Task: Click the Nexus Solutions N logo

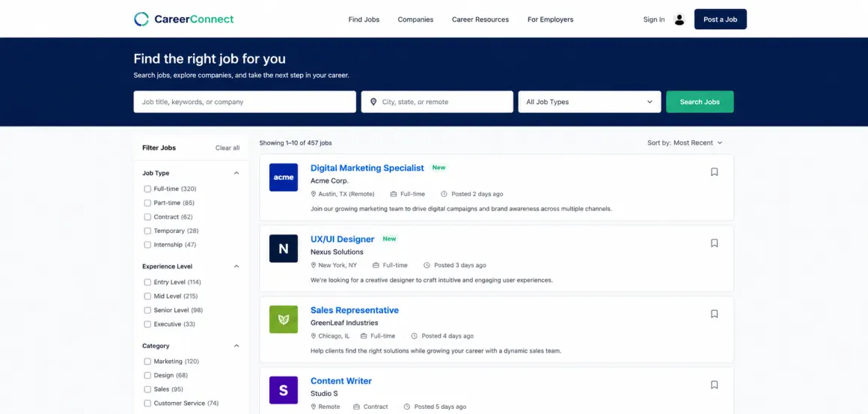Action: pyautogui.click(x=284, y=249)
